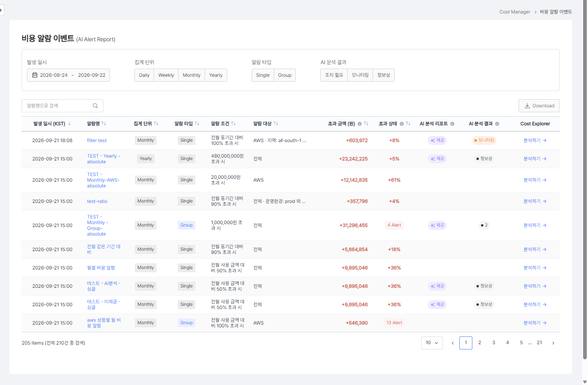This screenshot has height=385, width=588.
Task: Click sort icon beside 알람명 header
Action: (x=104, y=123)
